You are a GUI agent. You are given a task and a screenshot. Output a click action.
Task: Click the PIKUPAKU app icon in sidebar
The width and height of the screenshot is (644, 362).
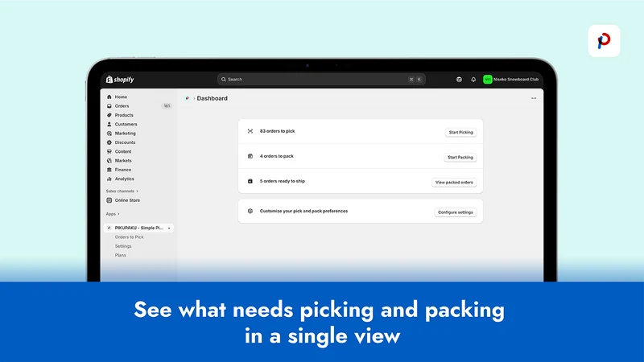[x=109, y=228]
